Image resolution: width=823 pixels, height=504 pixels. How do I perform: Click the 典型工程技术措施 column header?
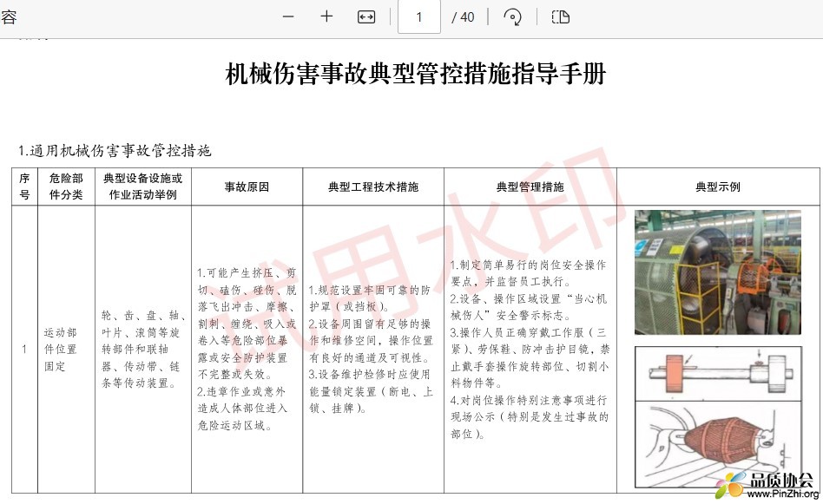(x=373, y=187)
